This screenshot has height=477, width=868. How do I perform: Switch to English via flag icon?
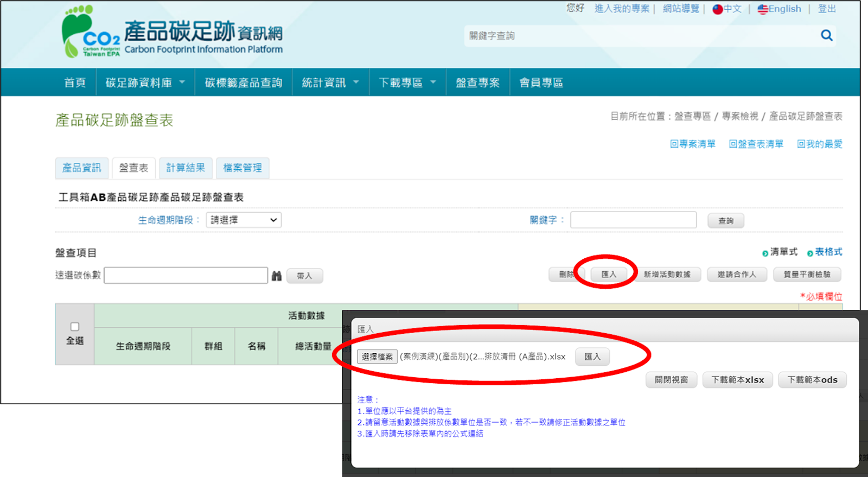point(762,9)
